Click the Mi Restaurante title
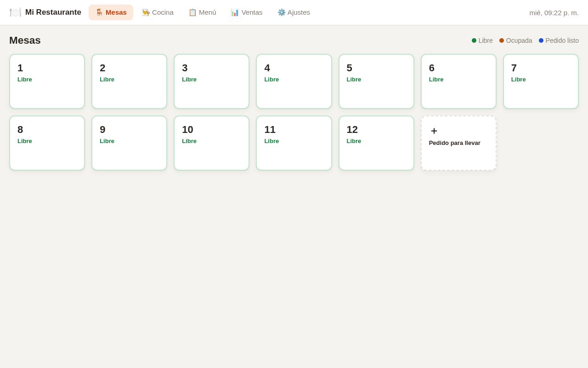Viewport: 588px width, 368px height. coord(53,12)
